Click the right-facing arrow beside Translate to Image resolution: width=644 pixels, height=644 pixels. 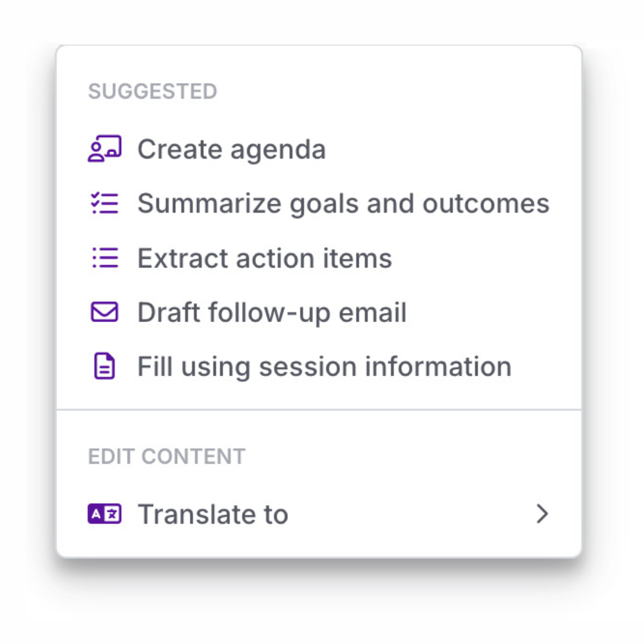[x=542, y=514]
